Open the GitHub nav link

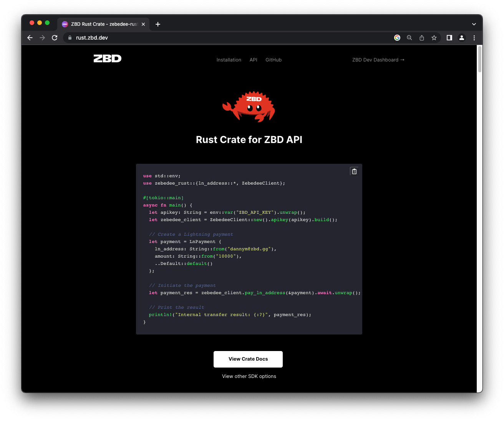274,60
